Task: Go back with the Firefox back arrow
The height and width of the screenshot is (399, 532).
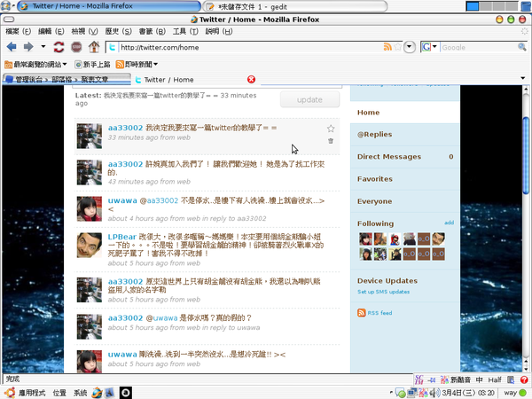Action: tap(12, 47)
